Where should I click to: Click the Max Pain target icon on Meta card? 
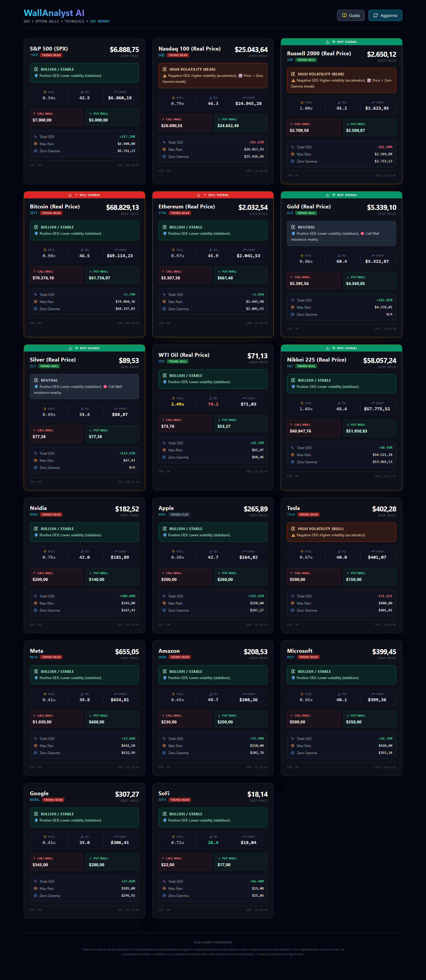35,746
